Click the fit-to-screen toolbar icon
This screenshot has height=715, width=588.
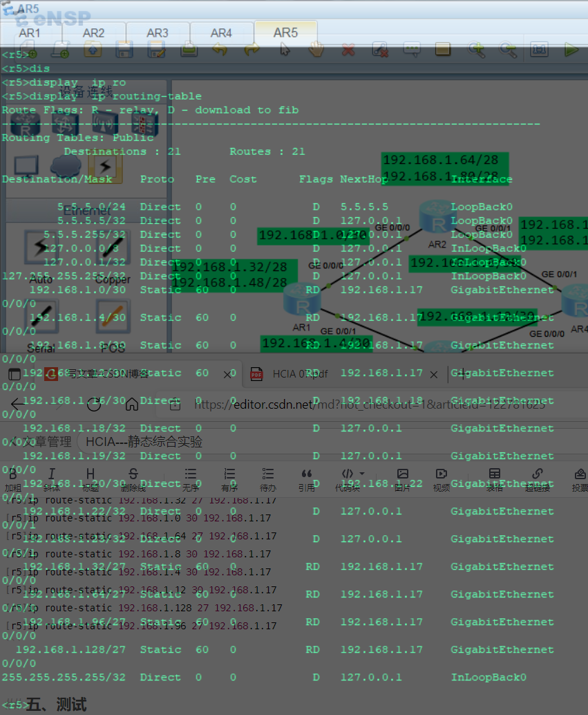539,49
